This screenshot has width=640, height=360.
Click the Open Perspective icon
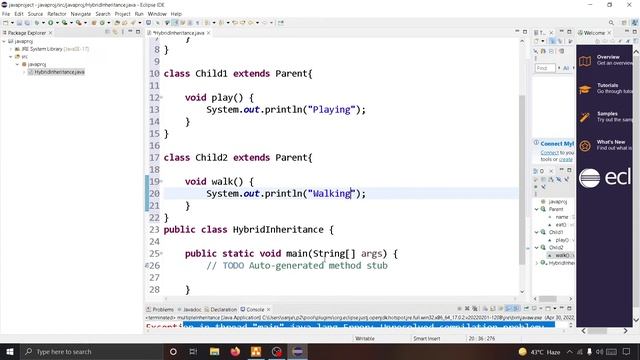click(x=624, y=23)
